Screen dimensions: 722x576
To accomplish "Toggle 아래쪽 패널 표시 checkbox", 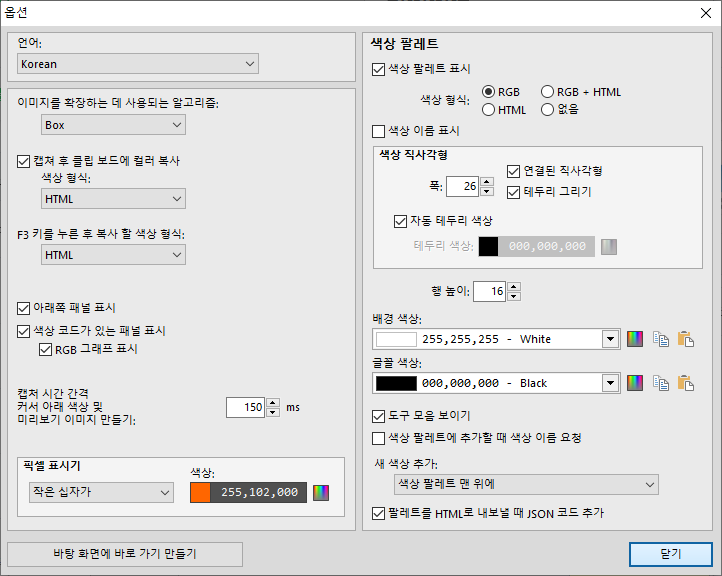I will [x=23, y=308].
